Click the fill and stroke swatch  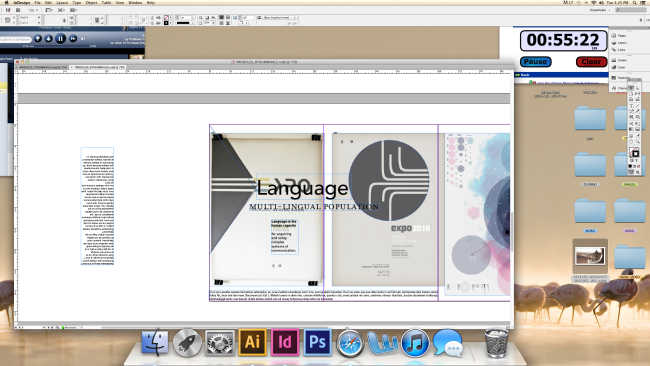tap(634, 152)
